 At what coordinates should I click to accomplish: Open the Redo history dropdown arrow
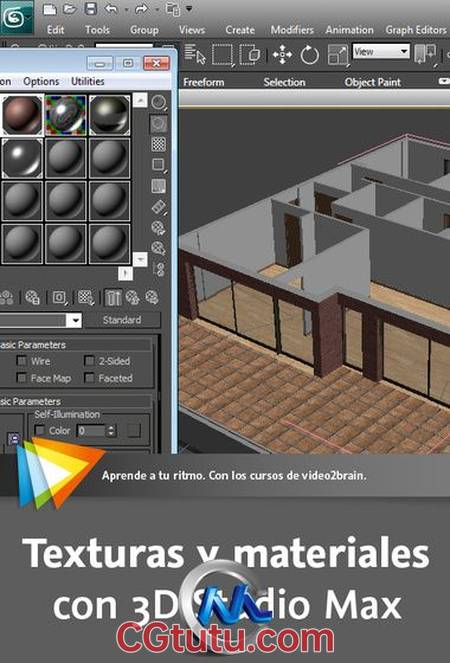coord(157,9)
